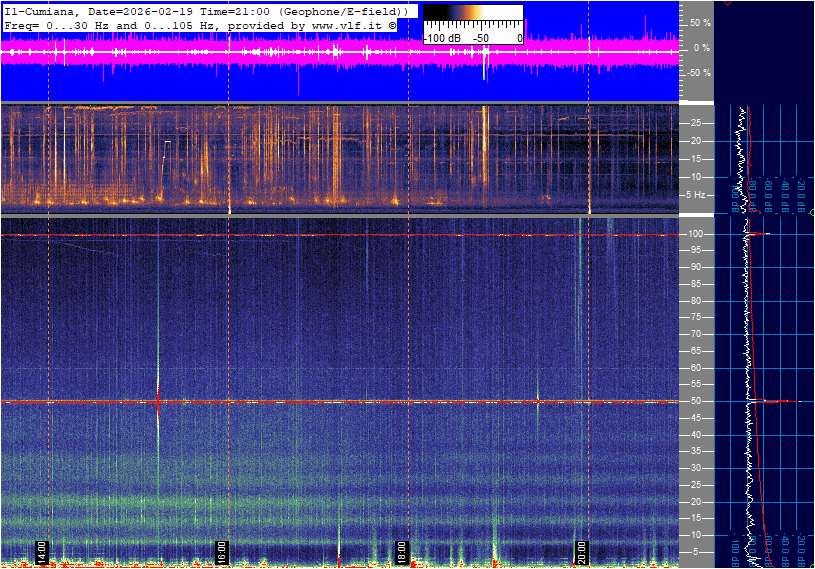This screenshot has width=815, height=569.
Task: Click the 0 % amplitude label
Action: coord(701,47)
